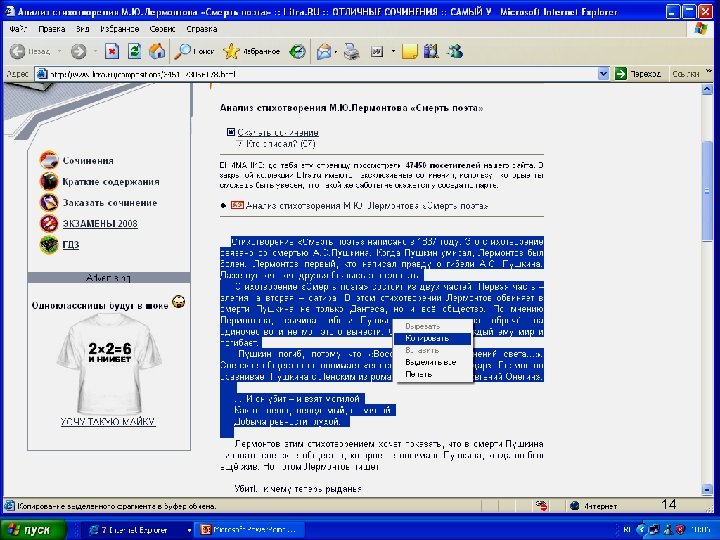Click the Заказать сочинение sidebar link
The width and height of the screenshot is (720, 540).
coord(110,203)
